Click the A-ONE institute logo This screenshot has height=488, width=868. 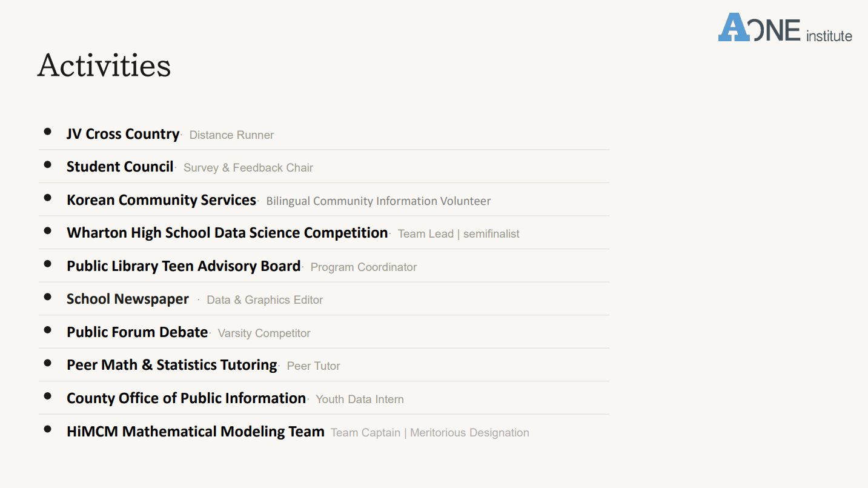[785, 28]
